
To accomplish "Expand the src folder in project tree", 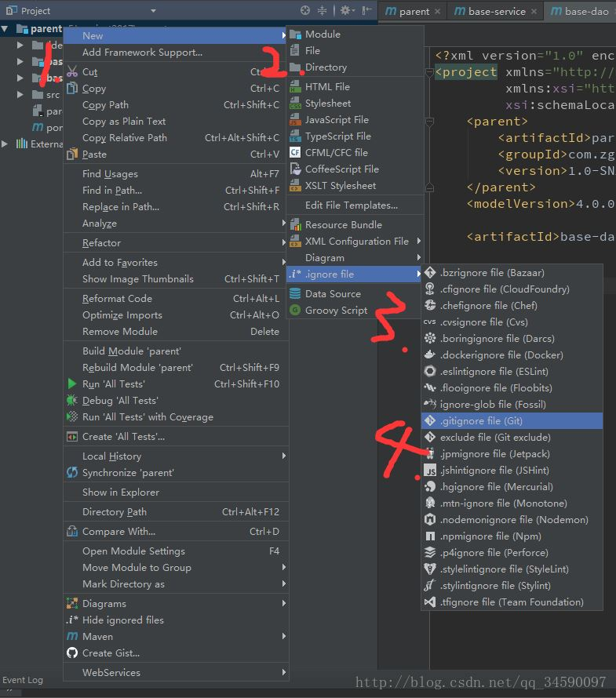I will (20, 94).
